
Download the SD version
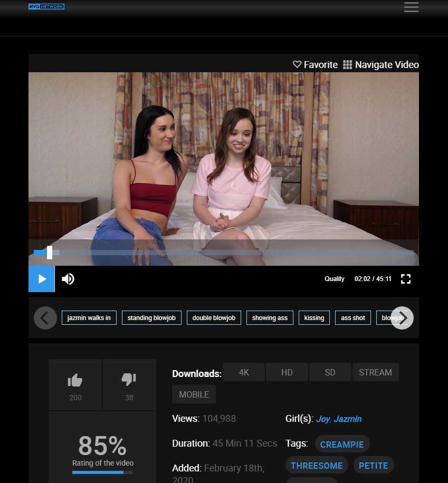click(x=330, y=372)
